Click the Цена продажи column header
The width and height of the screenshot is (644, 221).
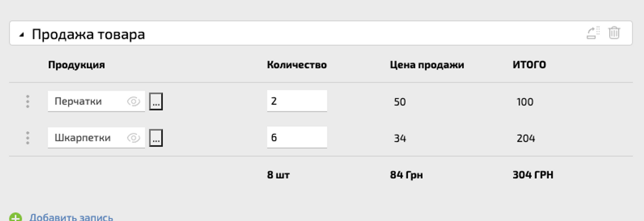click(x=427, y=65)
